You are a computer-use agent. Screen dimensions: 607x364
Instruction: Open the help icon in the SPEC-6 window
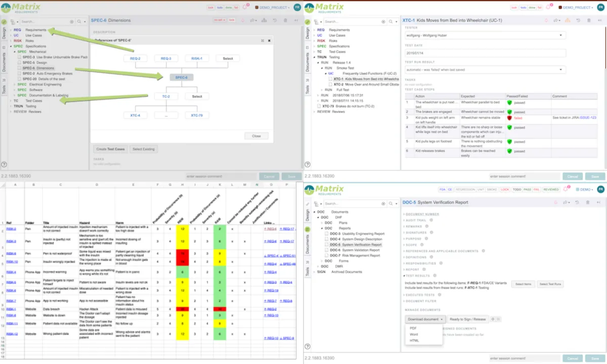(4, 164)
